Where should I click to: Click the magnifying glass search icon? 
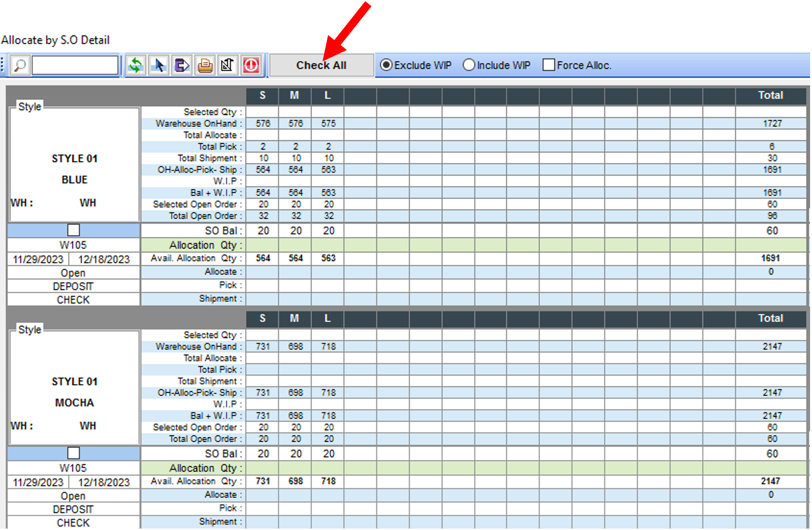pos(20,65)
